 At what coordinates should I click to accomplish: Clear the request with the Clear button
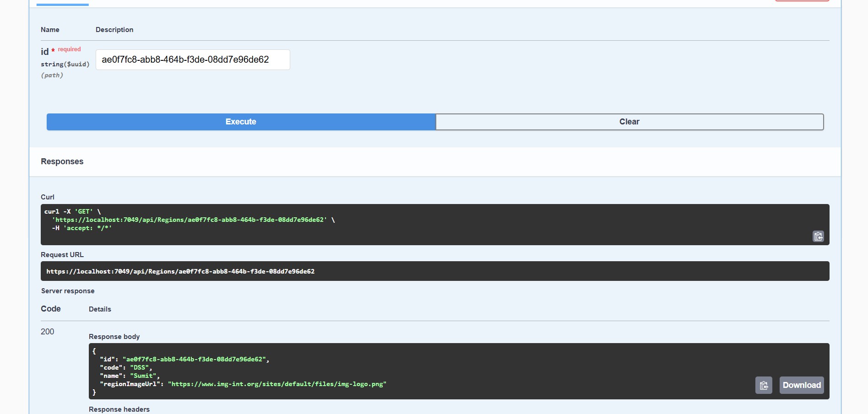click(x=629, y=122)
